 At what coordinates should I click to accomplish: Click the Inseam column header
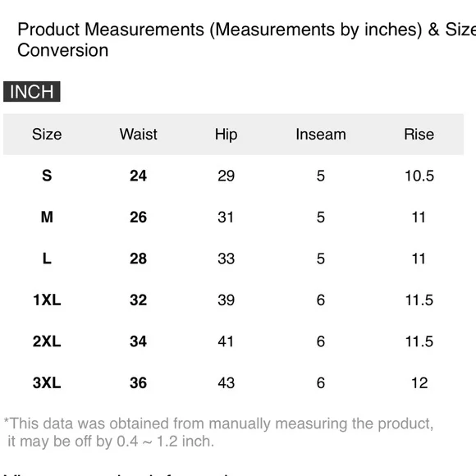[x=321, y=134]
